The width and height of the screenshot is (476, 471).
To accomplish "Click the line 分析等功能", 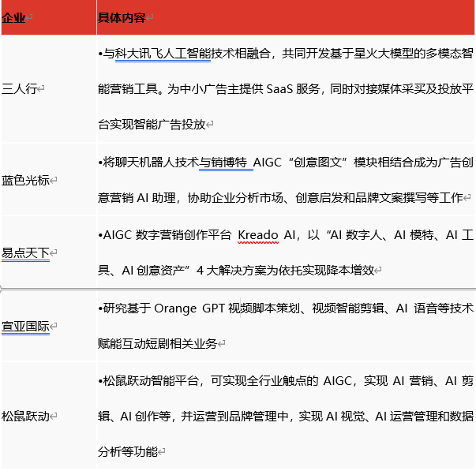I will click(128, 451).
